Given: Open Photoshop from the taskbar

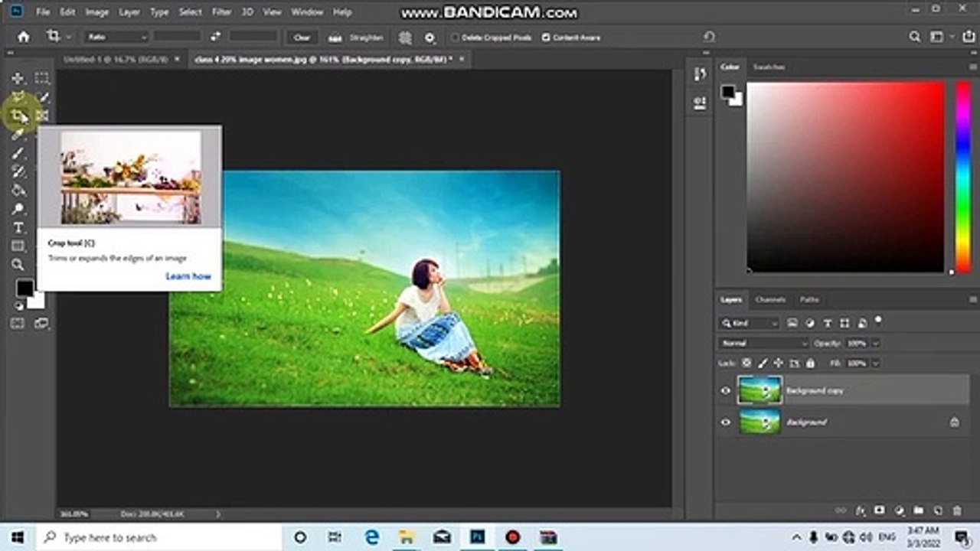Looking at the screenshot, I should pos(478,537).
